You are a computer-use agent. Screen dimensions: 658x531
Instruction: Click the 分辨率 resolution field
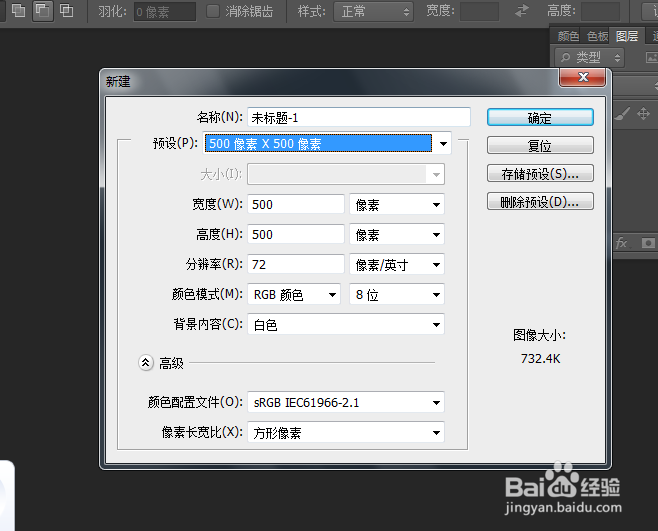click(x=296, y=264)
